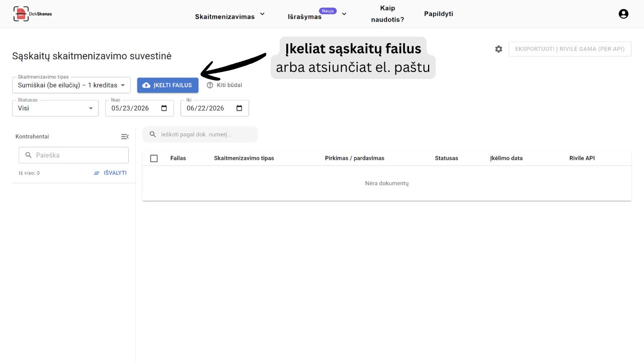This screenshot has width=644, height=362.
Task: Click the Rivile API column header
Action: tap(582, 158)
